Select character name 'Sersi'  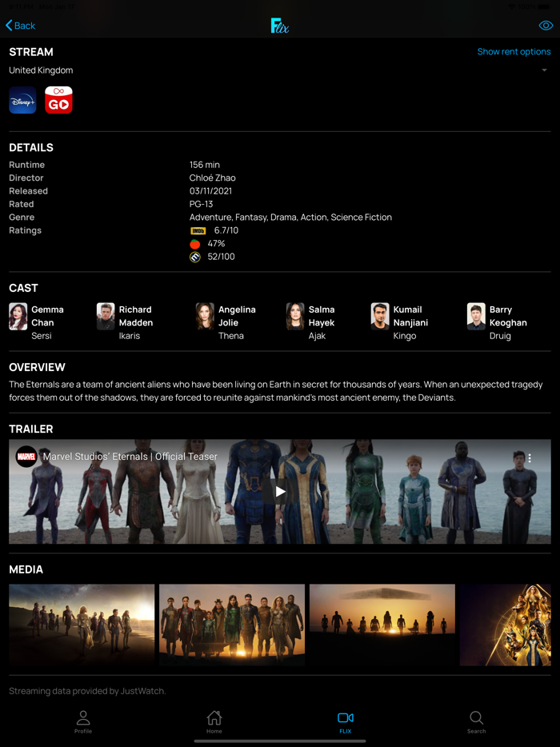pyautogui.click(x=42, y=336)
